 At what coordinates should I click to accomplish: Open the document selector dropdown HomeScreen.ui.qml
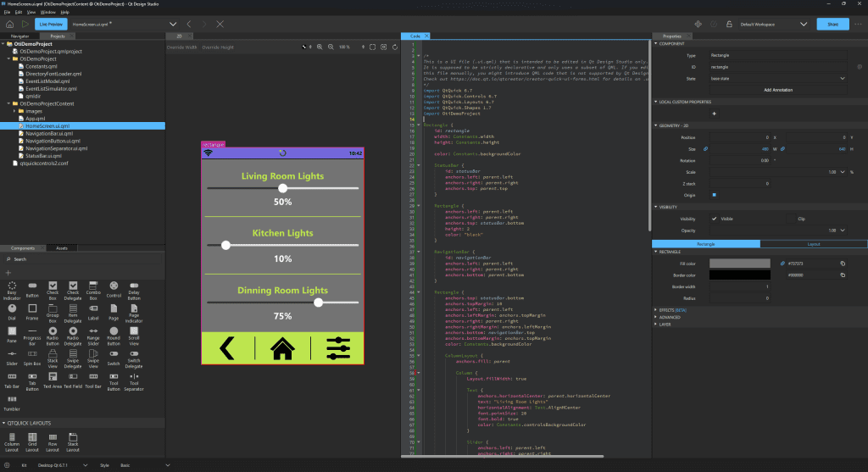click(173, 25)
